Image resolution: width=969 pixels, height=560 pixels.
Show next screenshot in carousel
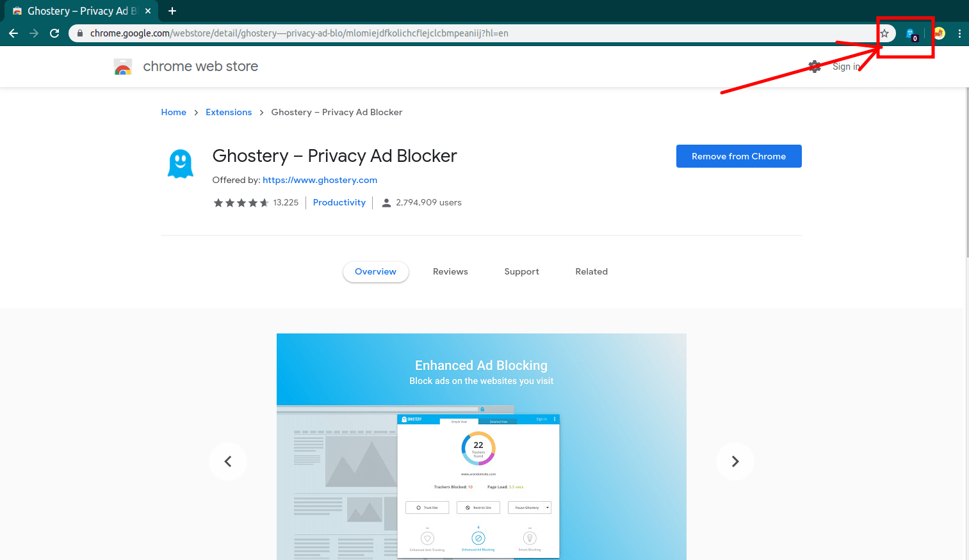[735, 461]
